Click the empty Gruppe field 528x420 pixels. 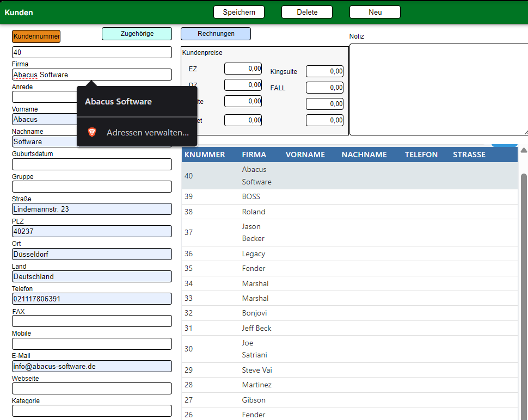click(x=91, y=187)
